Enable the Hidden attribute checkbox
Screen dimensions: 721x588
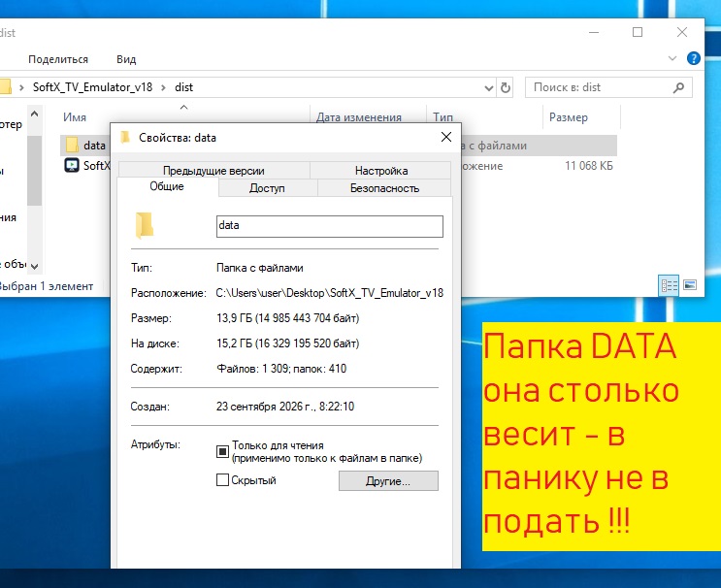coord(222,480)
